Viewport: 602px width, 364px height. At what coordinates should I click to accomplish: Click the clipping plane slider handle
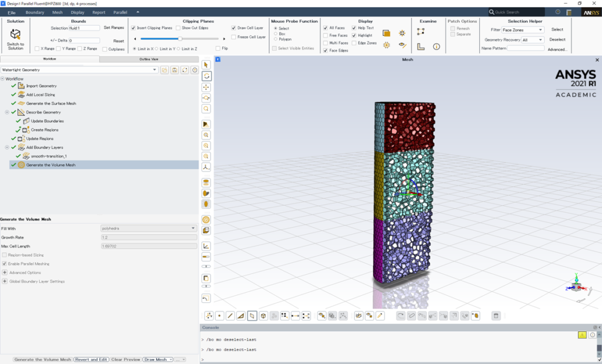(x=180, y=39)
